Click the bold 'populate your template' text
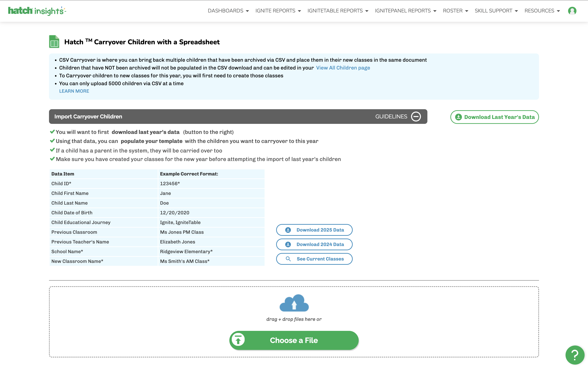Viewport: 588px width, 368px height. [x=151, y=141]
